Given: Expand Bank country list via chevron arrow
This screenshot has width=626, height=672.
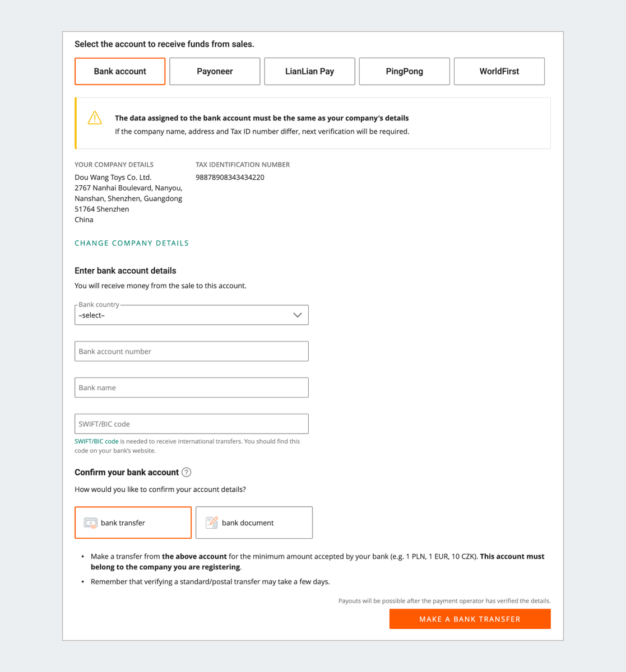Looking at the screenshot, I should [x=298, y=315].
